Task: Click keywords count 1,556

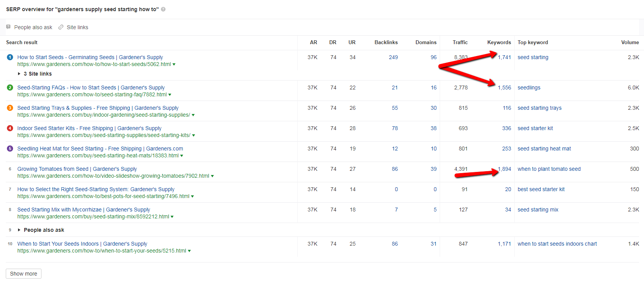Action: (504, 88)
